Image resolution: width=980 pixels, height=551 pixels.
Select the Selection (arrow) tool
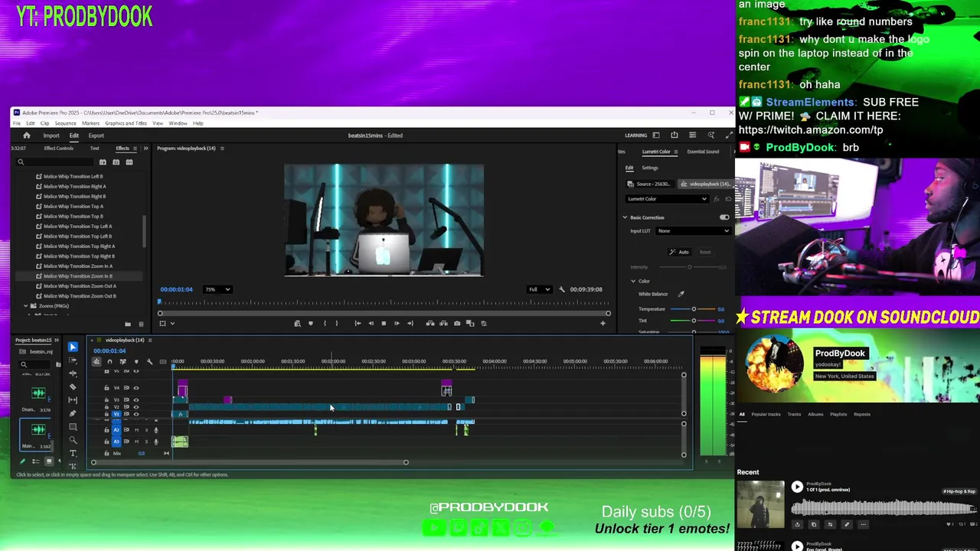(x=73, y=347)
